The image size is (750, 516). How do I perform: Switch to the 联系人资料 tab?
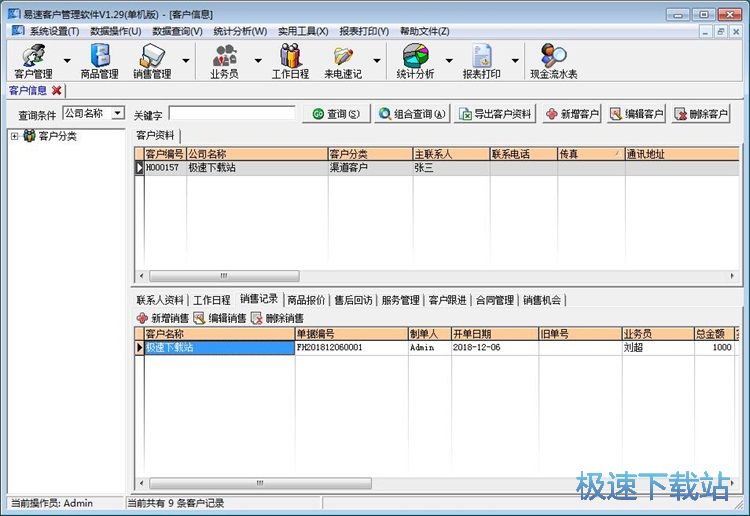point(160,300)
